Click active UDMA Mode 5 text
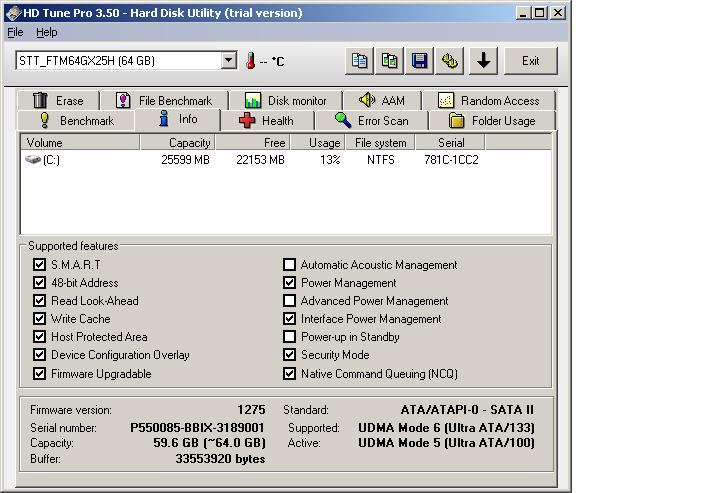This screenshot has height=493, width=720. [x=446, y=443]
